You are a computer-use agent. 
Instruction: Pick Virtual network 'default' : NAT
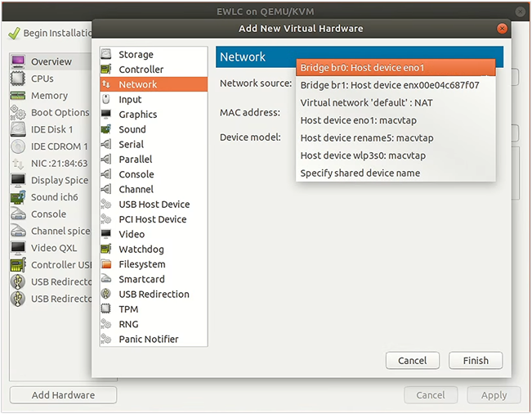pos(396,102)
